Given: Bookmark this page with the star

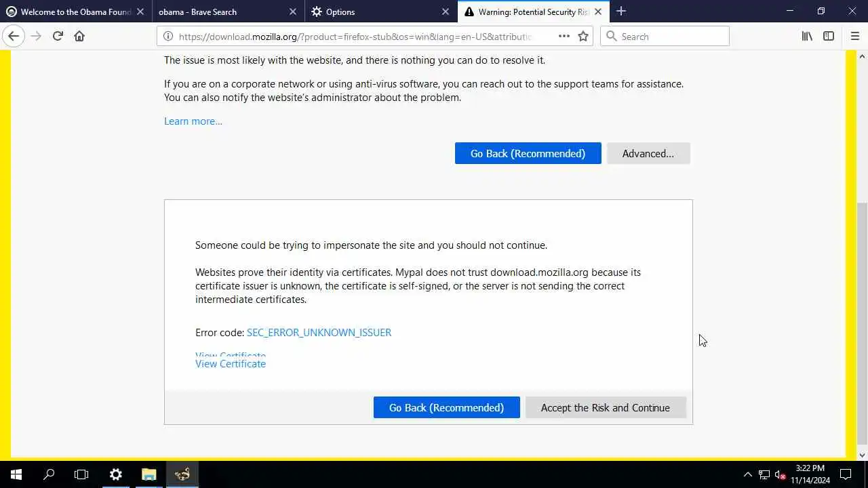Looking at the screenshot, I should coord(583,37).
